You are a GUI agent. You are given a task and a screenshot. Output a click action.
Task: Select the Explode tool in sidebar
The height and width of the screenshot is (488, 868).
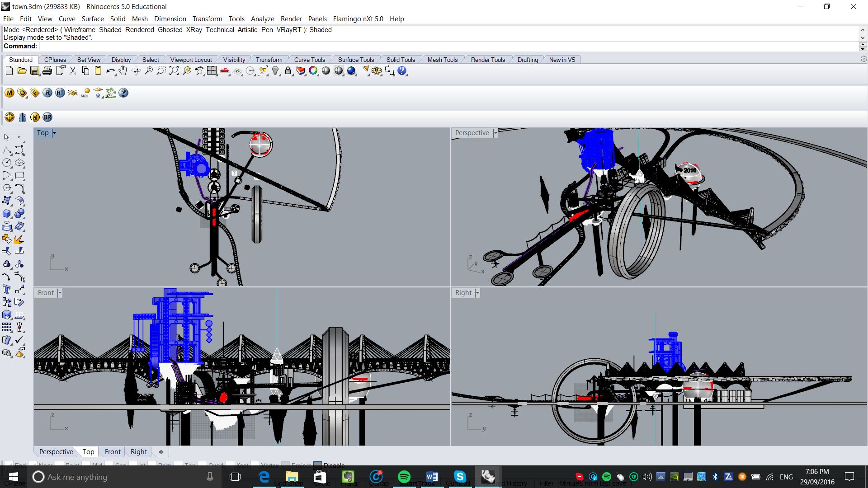coord(19,239)
